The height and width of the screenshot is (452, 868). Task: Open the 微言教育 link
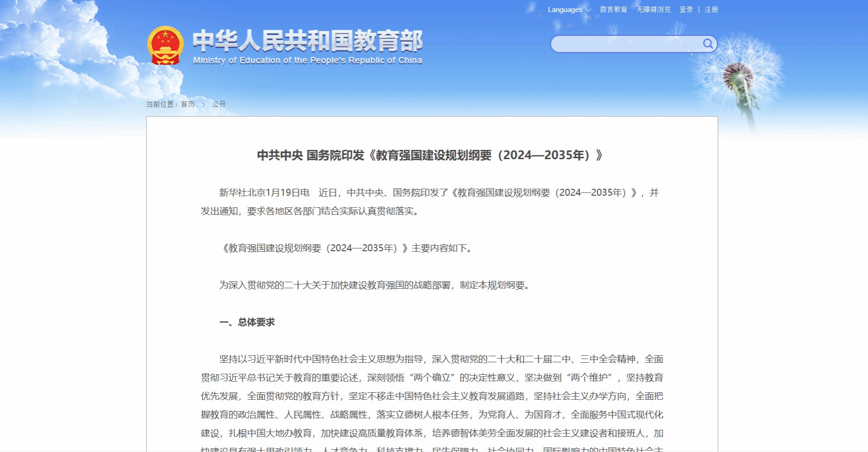click(614, 10)
